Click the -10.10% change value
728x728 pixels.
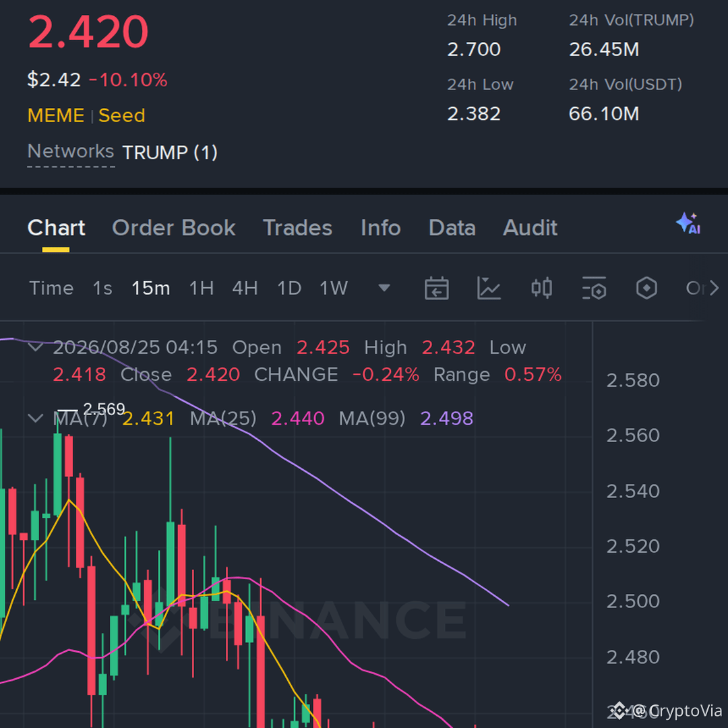coord(128,80)
